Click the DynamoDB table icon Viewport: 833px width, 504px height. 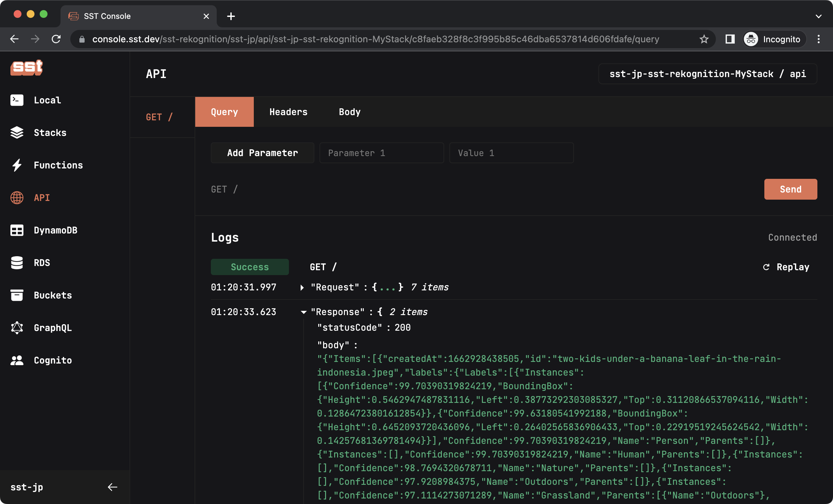[x=17, y=231]
